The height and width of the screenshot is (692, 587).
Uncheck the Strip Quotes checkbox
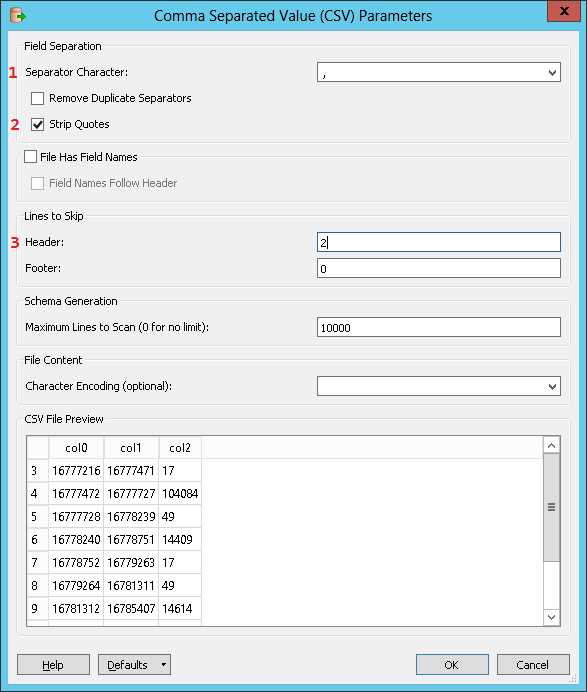point(38,124)
